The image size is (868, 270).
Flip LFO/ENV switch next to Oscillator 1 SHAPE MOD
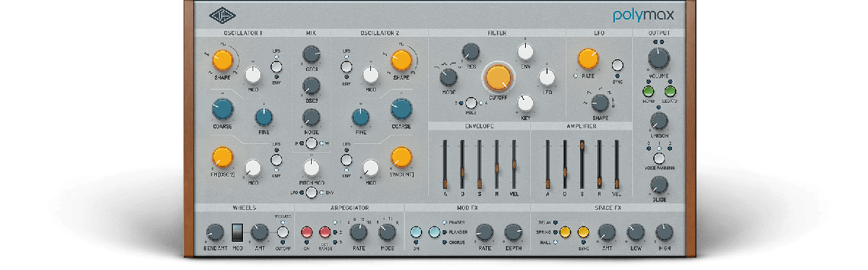[276, 67]
